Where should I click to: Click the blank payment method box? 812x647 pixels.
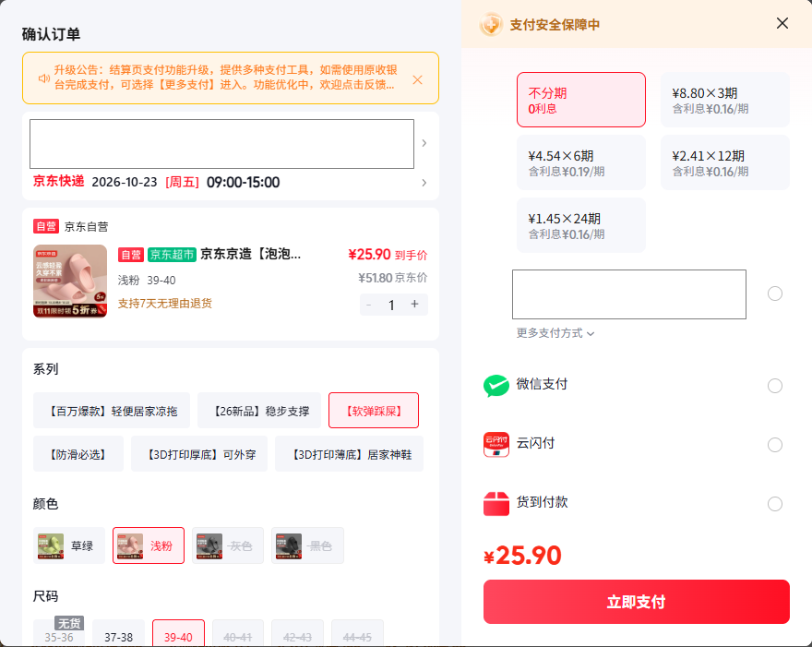coord(629,294)
